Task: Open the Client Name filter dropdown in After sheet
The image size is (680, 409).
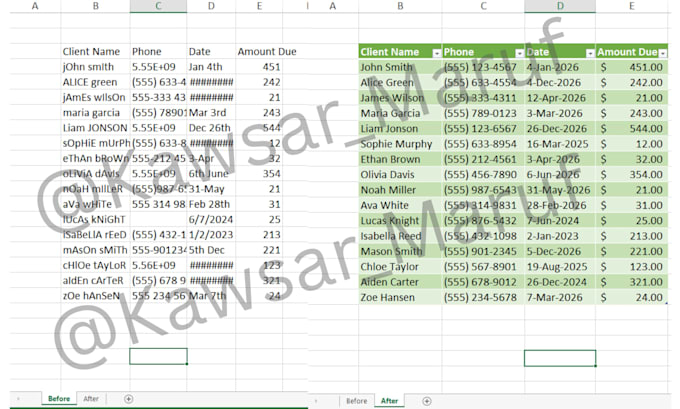Action: [x=437, y=53]
